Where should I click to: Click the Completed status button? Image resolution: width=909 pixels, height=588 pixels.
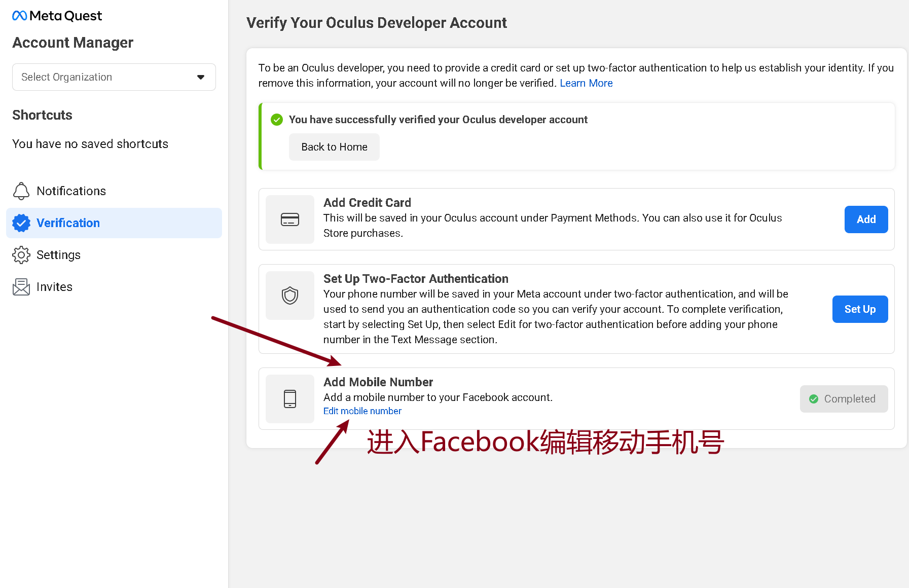click(844, 399)
